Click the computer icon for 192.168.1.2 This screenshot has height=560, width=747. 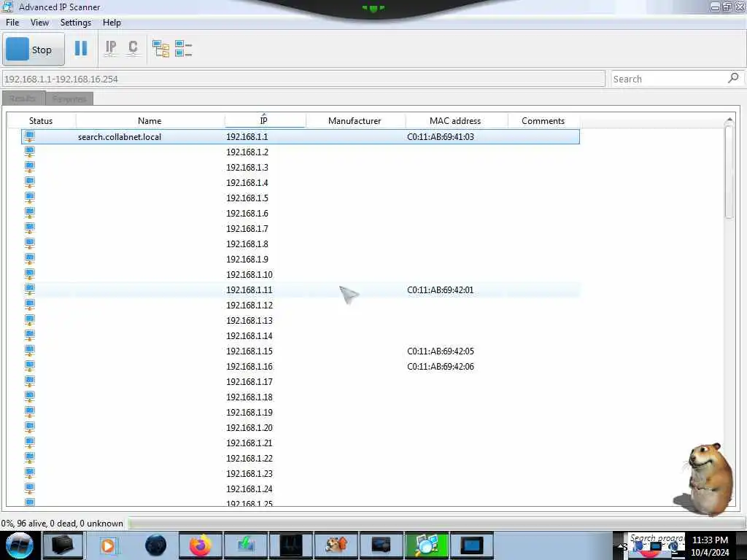tap(29, 152)
